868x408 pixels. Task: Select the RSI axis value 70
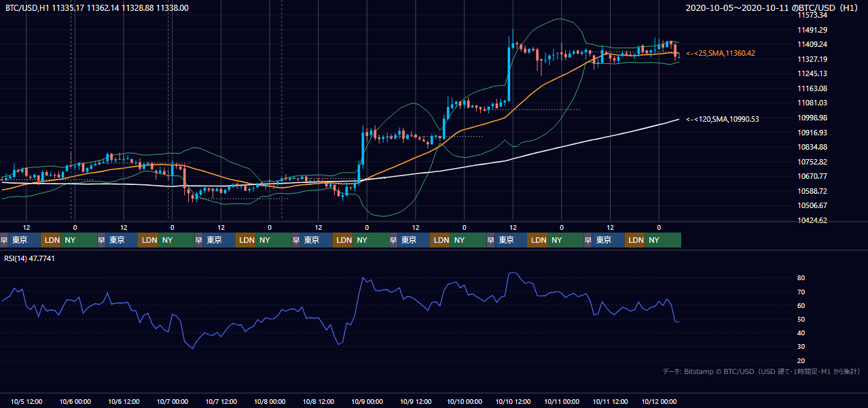coord(801,292)
